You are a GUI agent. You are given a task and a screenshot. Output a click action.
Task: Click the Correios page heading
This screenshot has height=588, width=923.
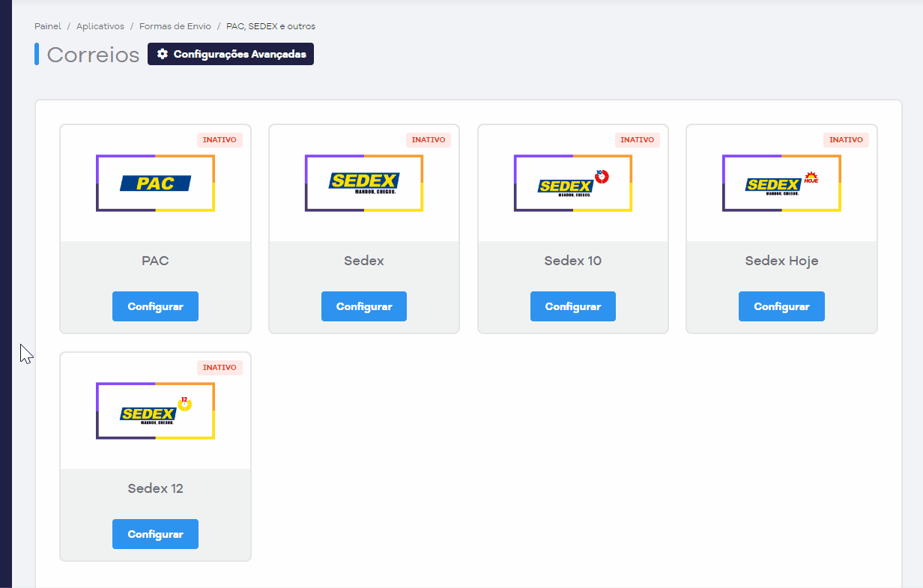[94, 55]
